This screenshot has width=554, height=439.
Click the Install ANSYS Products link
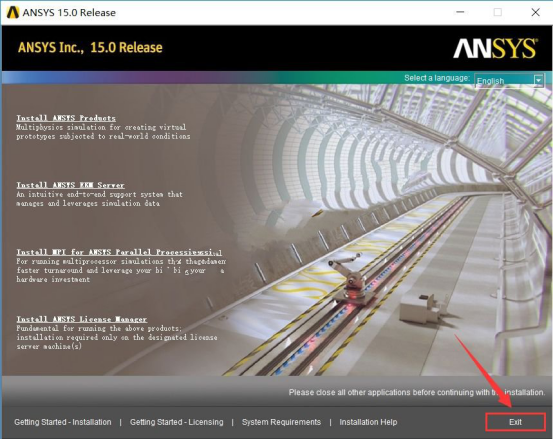coord(66,118)
